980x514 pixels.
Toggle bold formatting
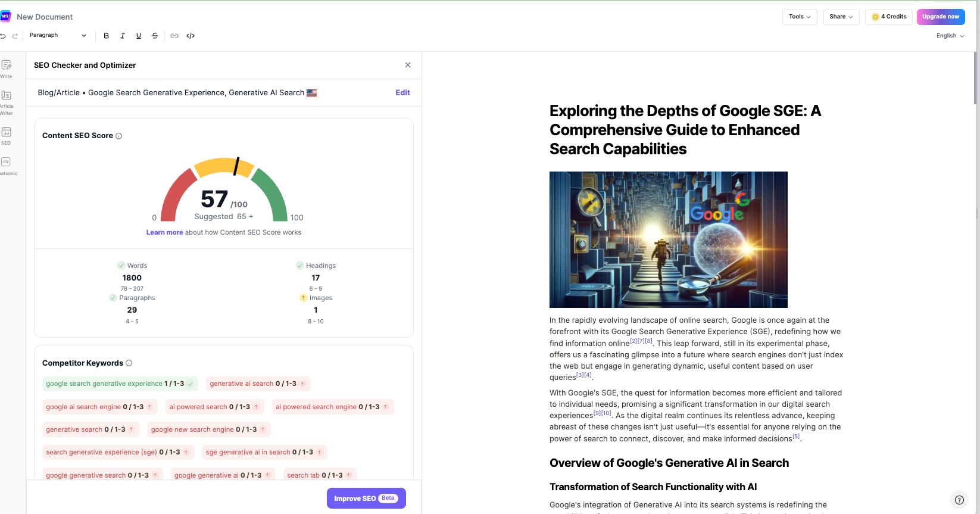point(107,36)
